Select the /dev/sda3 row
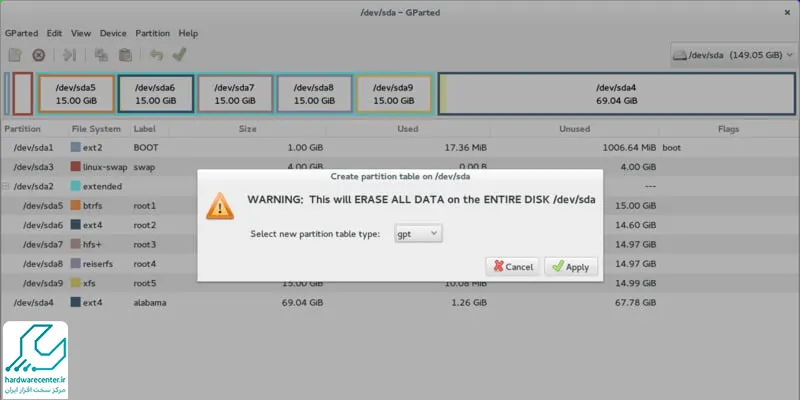 (x=400, y=167)
